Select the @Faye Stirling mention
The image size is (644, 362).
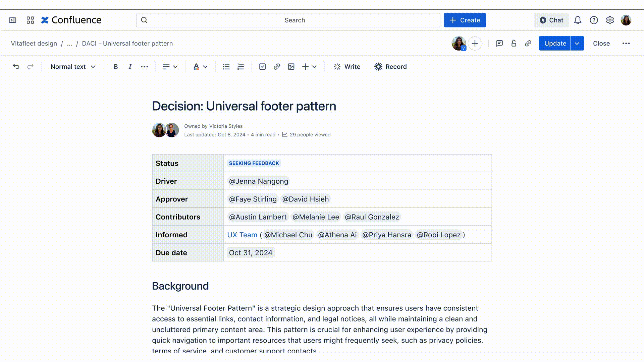(x=253, y=199)
